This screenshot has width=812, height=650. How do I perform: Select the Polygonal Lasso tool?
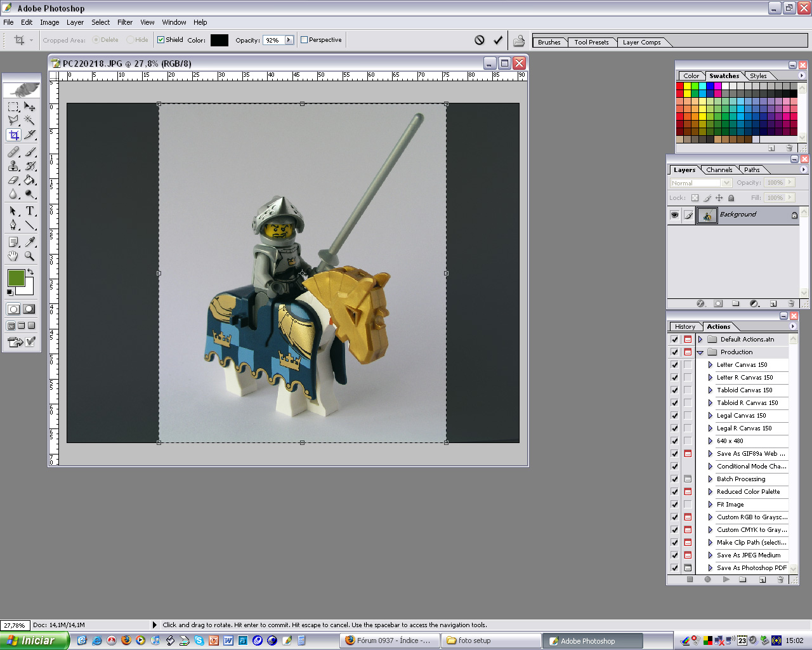tap(13, 121)
